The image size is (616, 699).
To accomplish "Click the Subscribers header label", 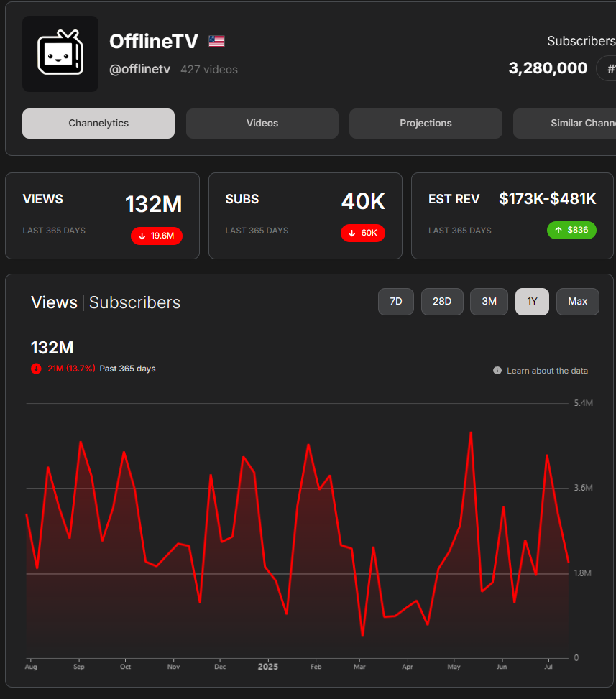I will pyautogui.click(x=581, y=41).
